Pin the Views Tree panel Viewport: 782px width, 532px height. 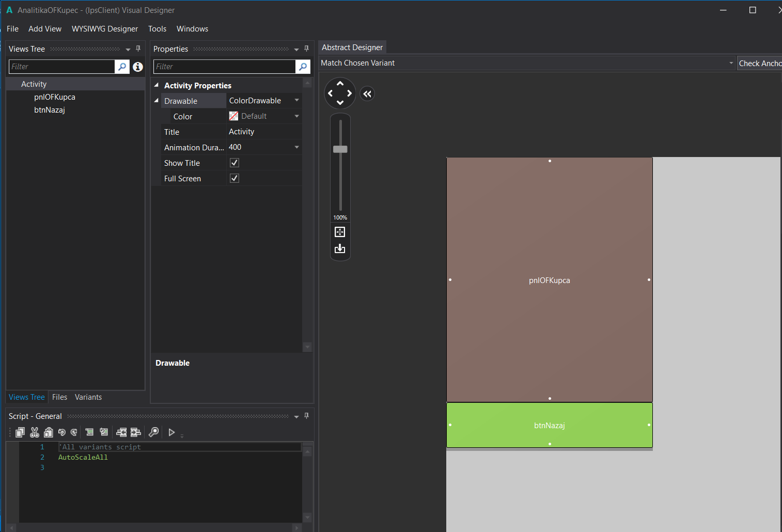tap(138, 49)
